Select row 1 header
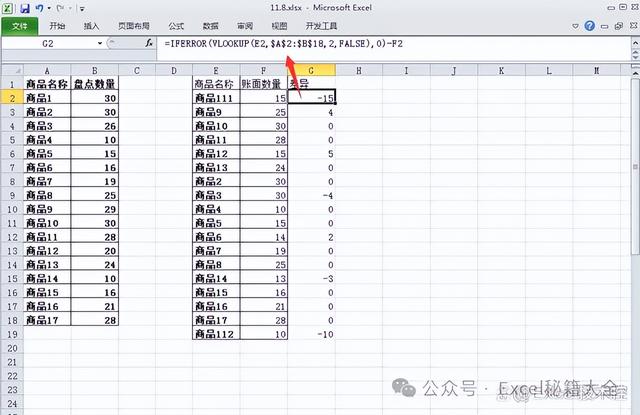 pyautogui.click(x=12, y=84)
